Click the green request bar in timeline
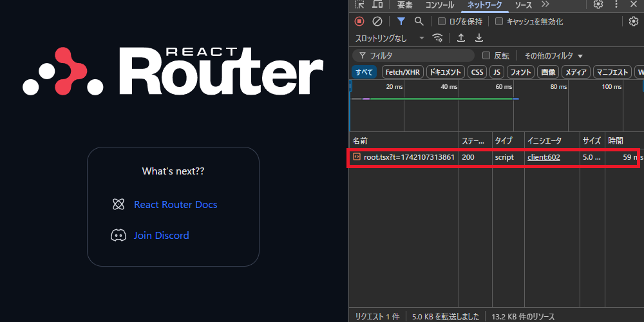Screen dimensions: 644x322 [441, 99]
